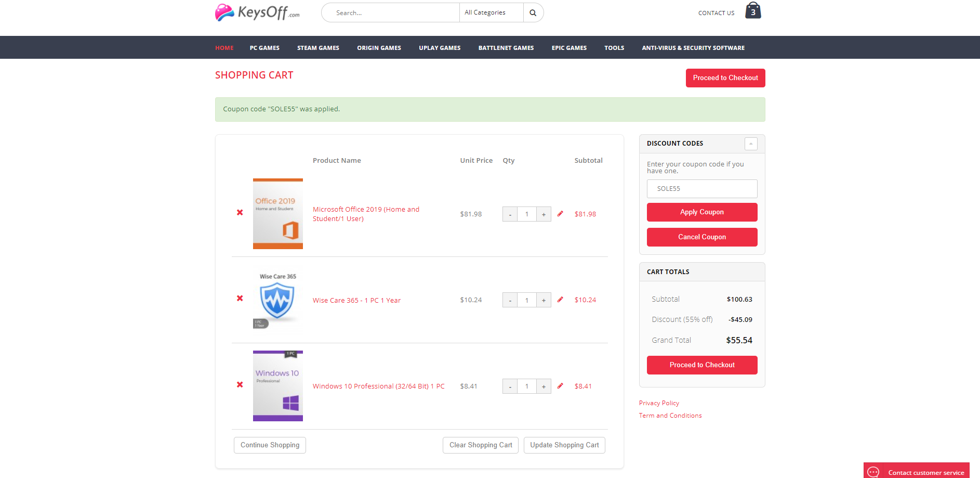Click Update Shopping Cart

(564, 445)
